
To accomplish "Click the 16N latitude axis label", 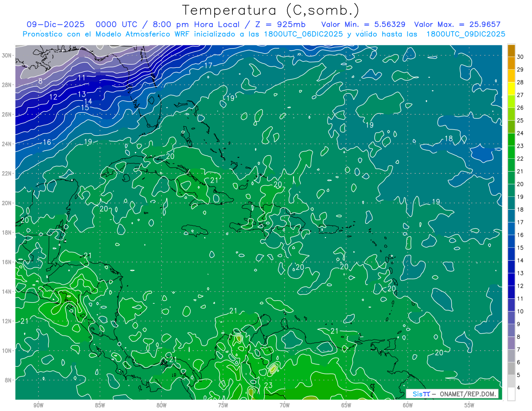I will coord(7,262).
